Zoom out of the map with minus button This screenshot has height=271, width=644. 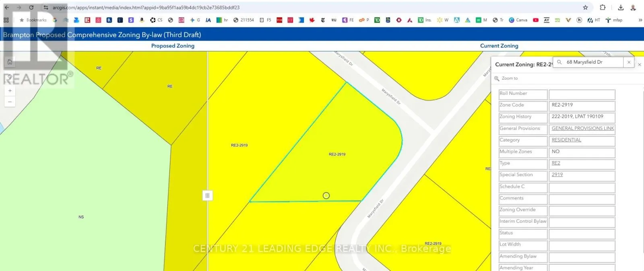click(x=10, y=102)
